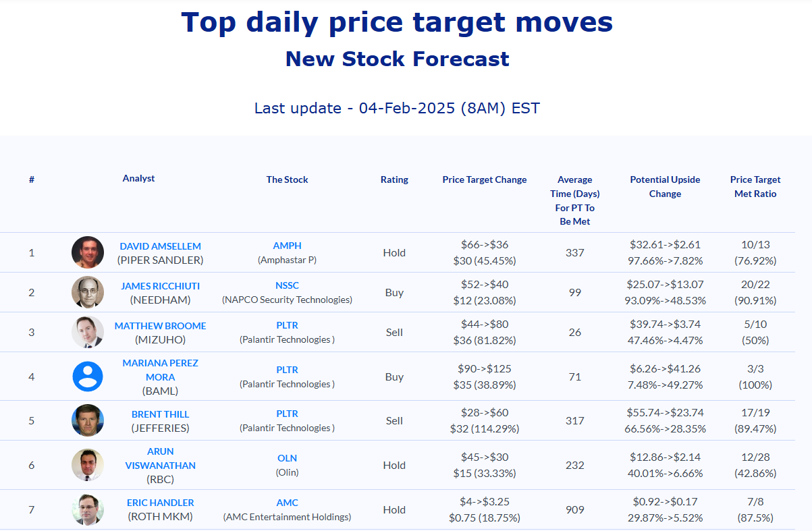Click the Price Target Change column header
Viewport: 812px width, 531px height.
pos(485,179)
